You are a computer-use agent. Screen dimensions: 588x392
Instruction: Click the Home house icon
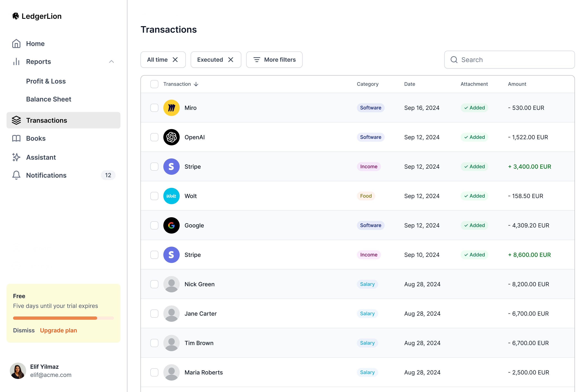(x=16, y=43)
